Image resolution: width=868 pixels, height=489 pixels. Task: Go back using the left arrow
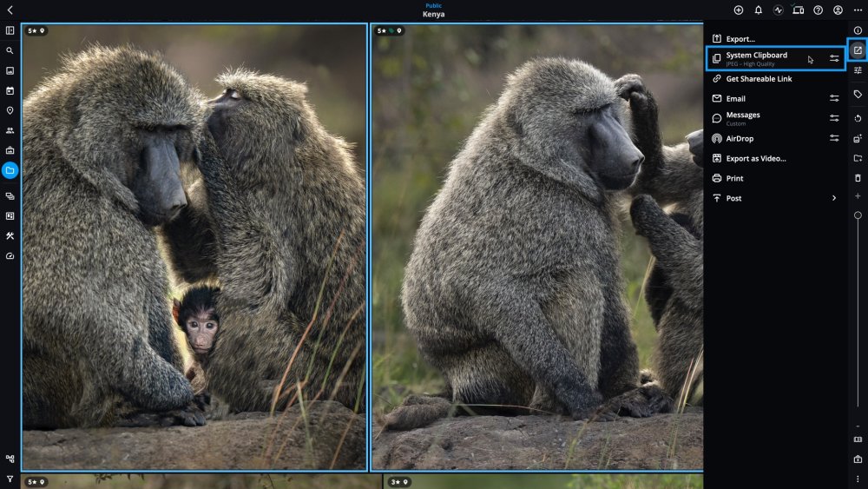(x=10, y=10)
